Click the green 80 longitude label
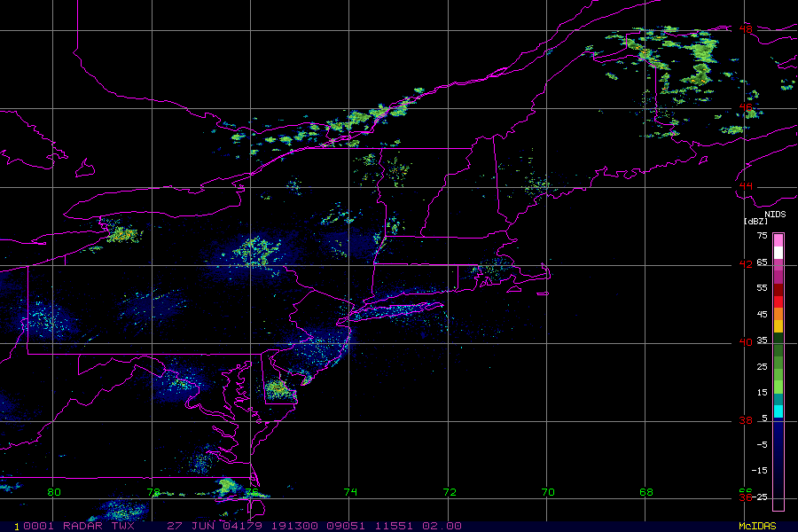 (54, 492)
